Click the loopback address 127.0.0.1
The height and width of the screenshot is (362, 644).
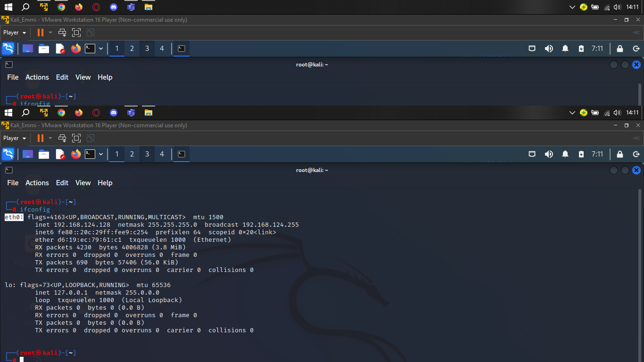tap(71, 293)
